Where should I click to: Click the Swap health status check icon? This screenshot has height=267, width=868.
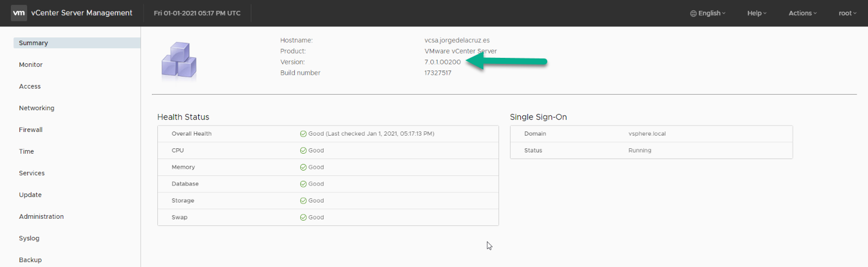(x=303, y=217)
